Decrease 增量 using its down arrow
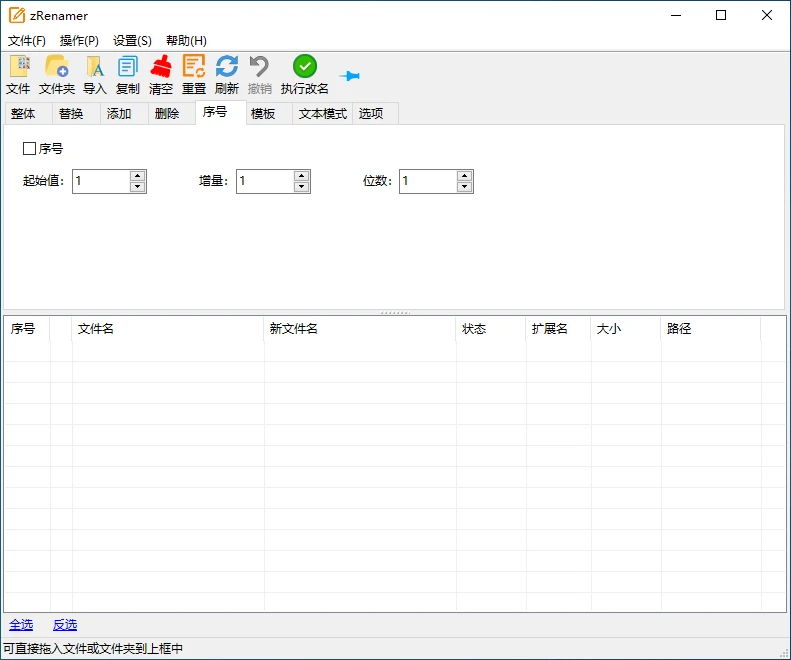Image resolution: width=791 pixels, height=660 pixels. point(302,187)
